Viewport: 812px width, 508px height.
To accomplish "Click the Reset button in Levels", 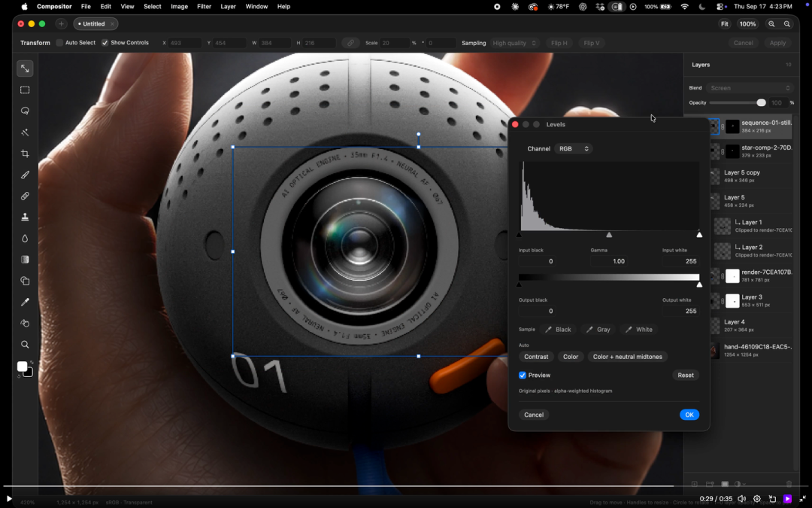I will click(x=686, y=376).
